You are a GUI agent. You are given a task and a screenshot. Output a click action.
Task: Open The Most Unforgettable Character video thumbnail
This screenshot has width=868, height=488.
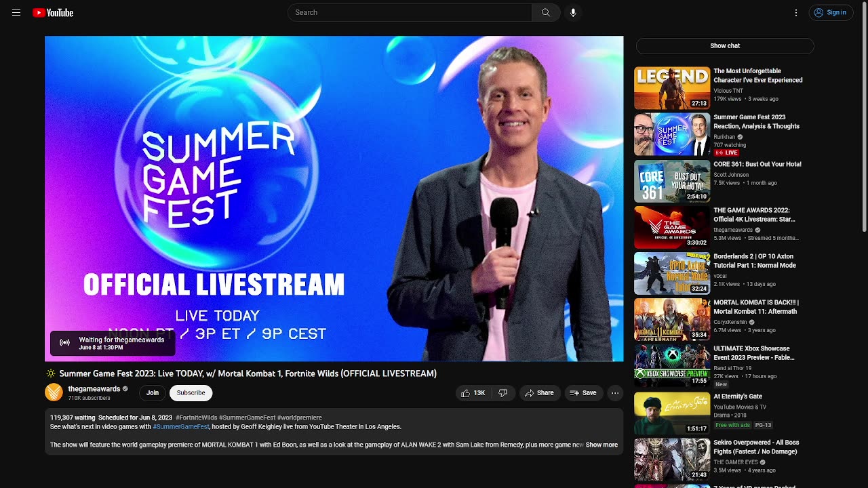(672, 88)
